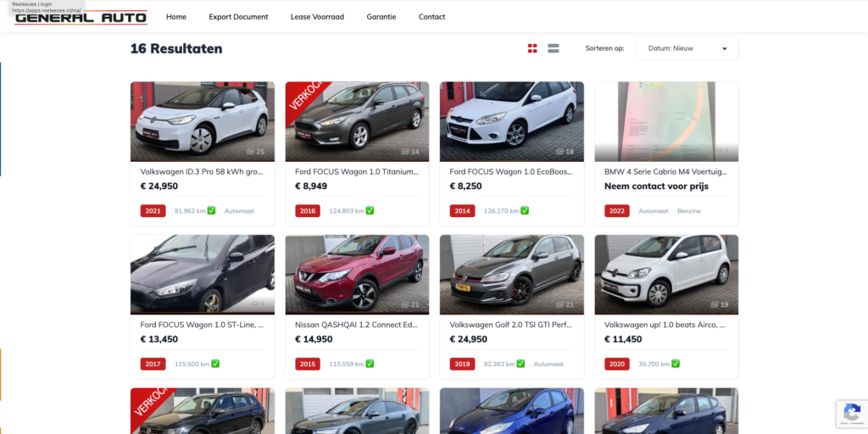Open the Home menu item
868x434 pixels.
click(176, 17)
